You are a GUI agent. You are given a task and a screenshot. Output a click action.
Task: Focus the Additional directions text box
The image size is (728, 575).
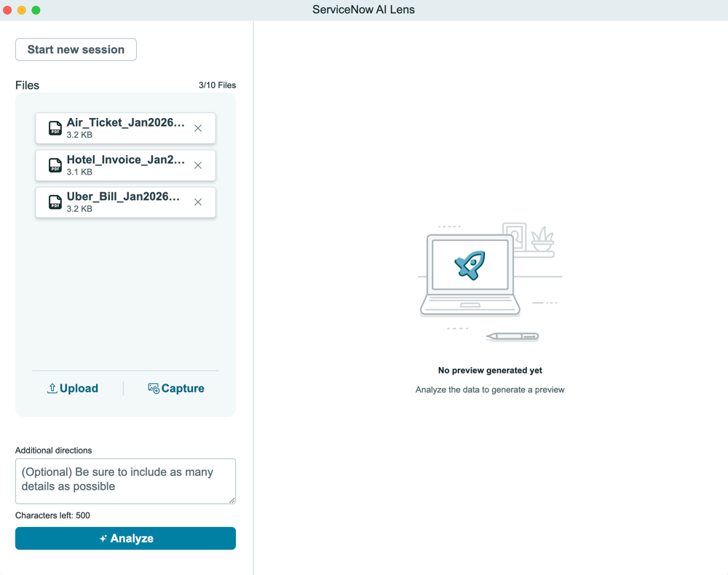coord(125,481)
